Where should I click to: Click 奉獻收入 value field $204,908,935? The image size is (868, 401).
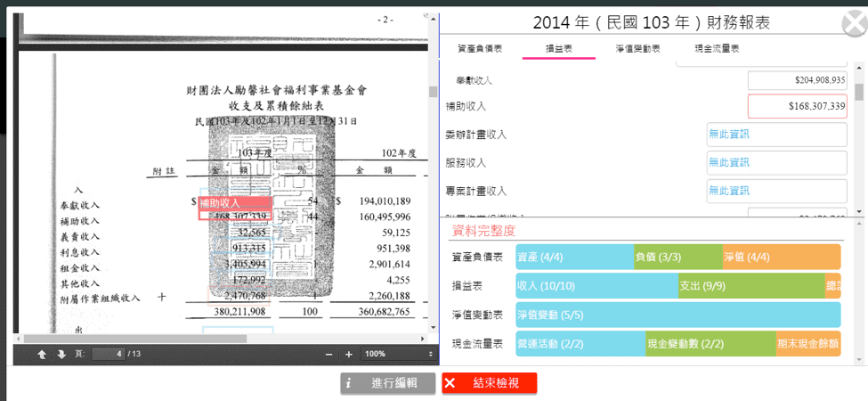coord(797,80)
